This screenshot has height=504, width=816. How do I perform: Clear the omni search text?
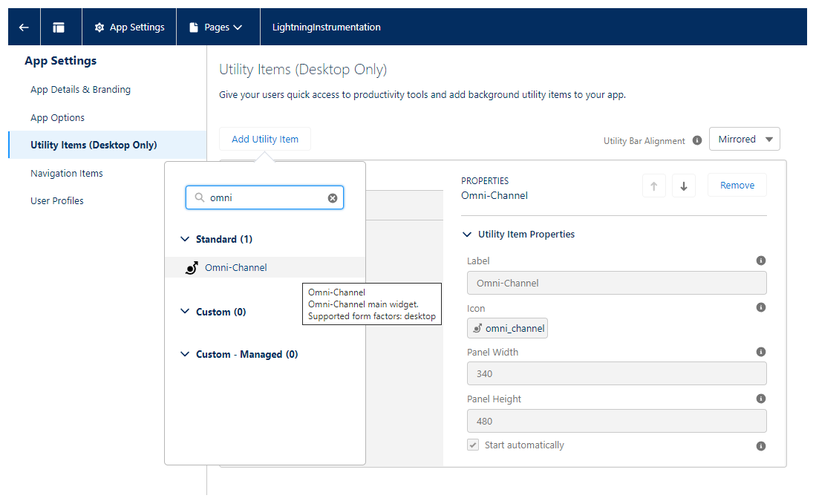333,198
